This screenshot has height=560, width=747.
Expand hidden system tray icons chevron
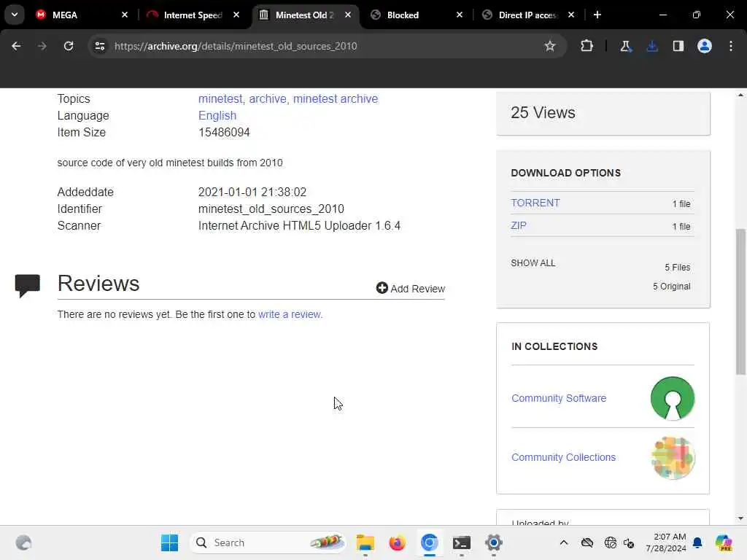[564, 542]
